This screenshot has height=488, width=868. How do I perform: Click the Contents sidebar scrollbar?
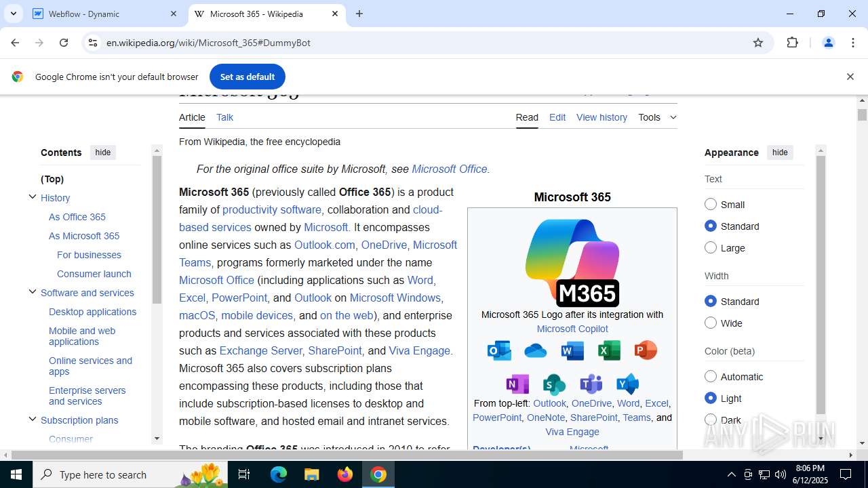(157, 230)
